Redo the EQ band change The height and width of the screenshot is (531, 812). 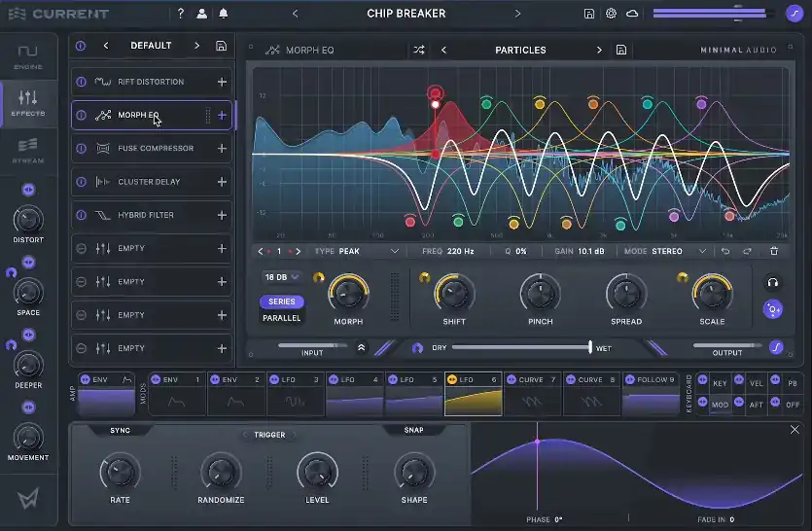(x=747, y=251)
